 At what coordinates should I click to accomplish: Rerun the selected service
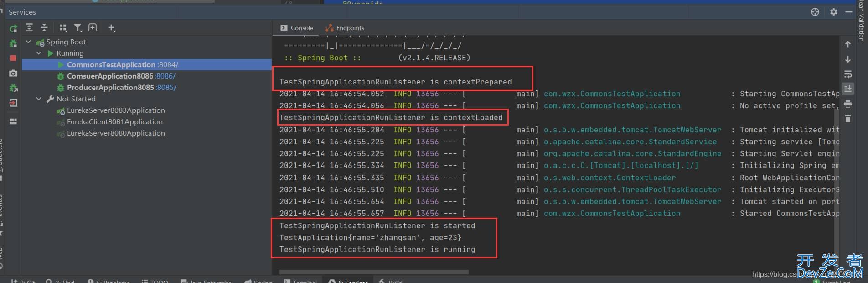coord(13,28)
